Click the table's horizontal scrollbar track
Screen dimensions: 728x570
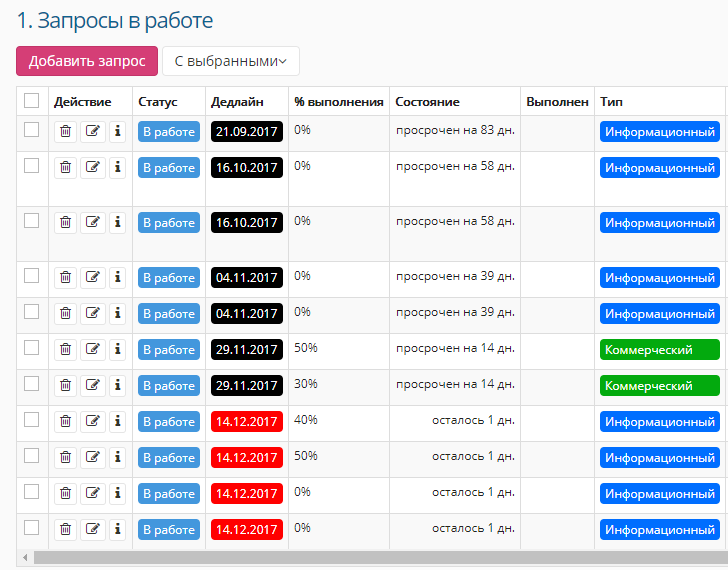point(381,557)
